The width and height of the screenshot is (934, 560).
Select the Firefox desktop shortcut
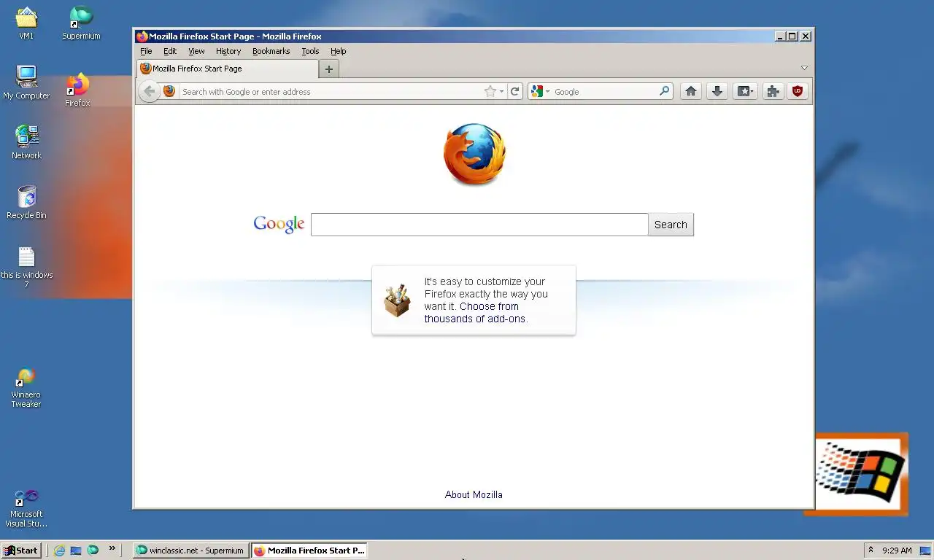(77, 90)
